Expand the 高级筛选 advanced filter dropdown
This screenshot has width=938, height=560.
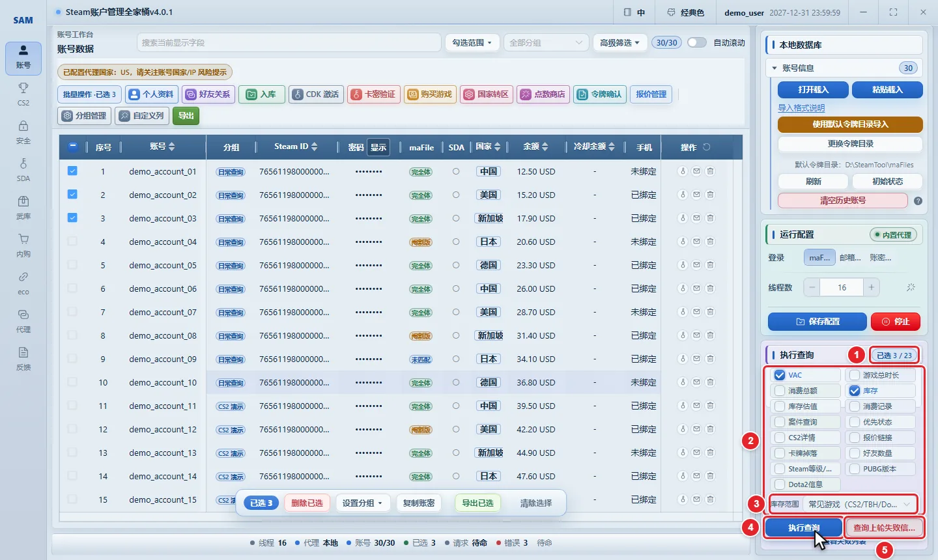(x=620, y=43)
